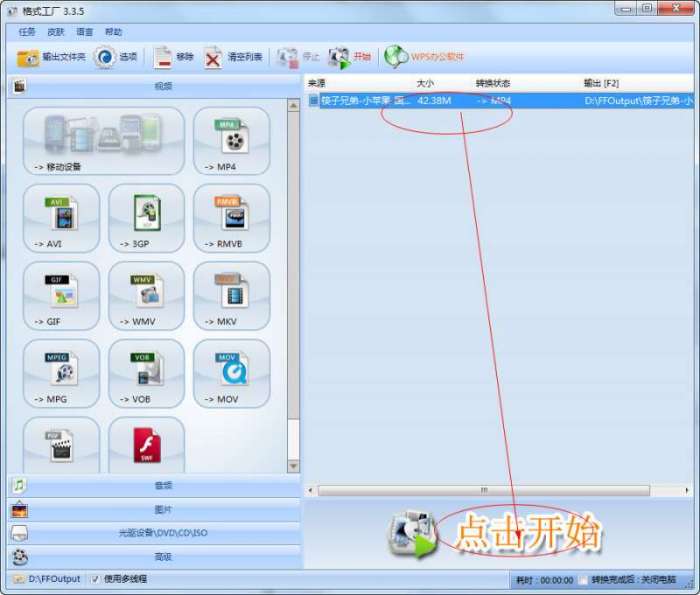700x595 pixels.
Task: Open the D:\FFOutput folder in status bar
Action: pyautogui.click(x=47, y=579)
